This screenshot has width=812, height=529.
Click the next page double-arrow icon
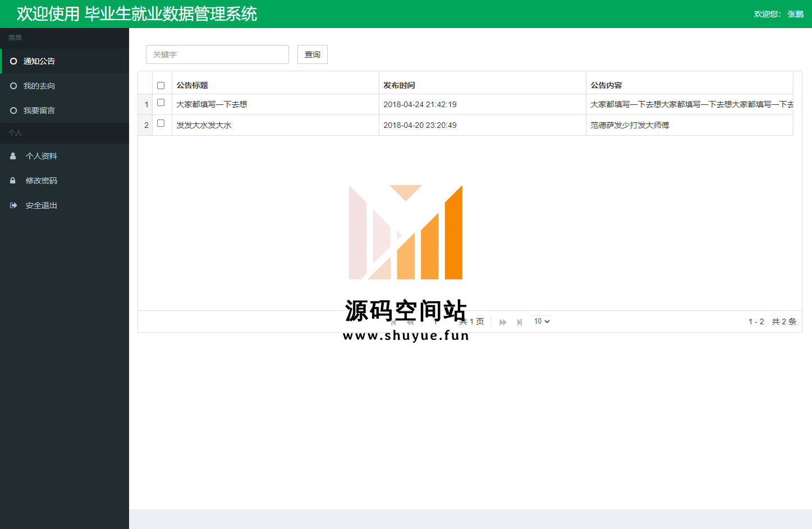point(503,322)
